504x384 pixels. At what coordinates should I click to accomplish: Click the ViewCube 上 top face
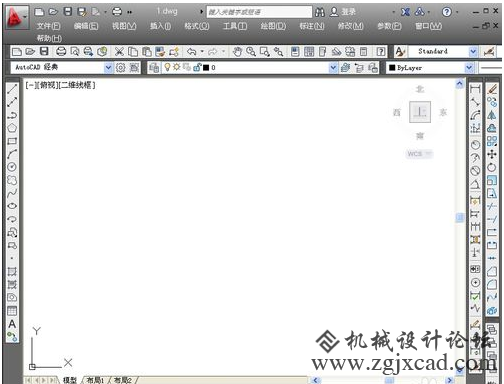[420, 112]
